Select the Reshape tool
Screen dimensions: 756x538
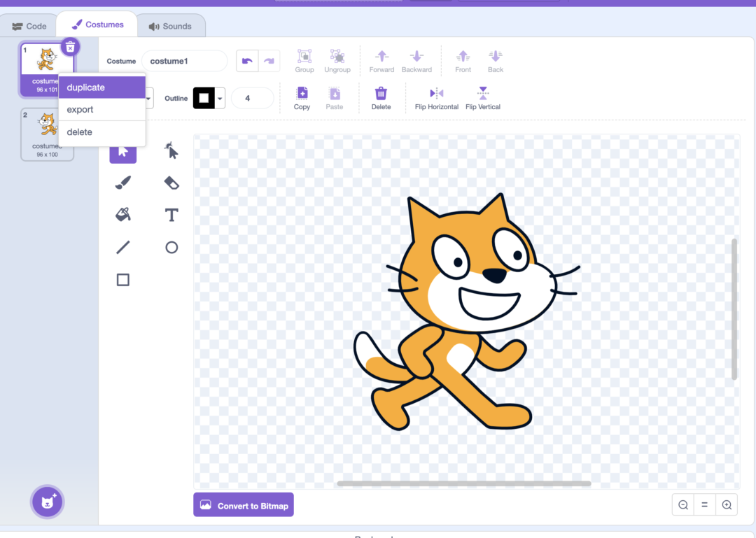click(171, 151)
